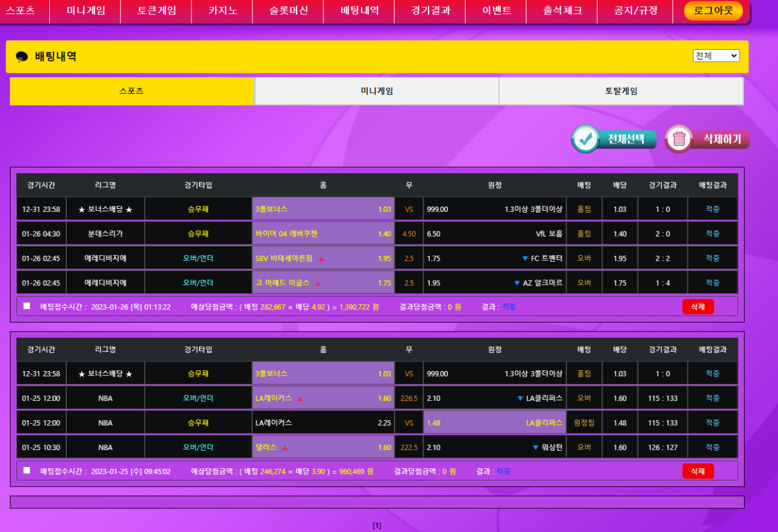Click red up arrow beside SBV 비테세아른험
Viewport: 778px width, 532px height.
[321, 259]
